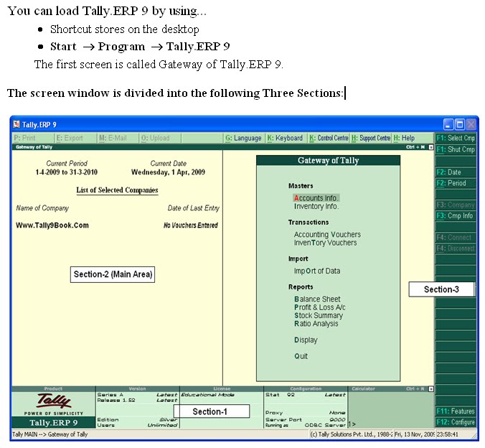This screenshot has width=485, height=448.
Task: Click F1: Select Cmp button
Action: pyautogui.click(x=456, y=138)
